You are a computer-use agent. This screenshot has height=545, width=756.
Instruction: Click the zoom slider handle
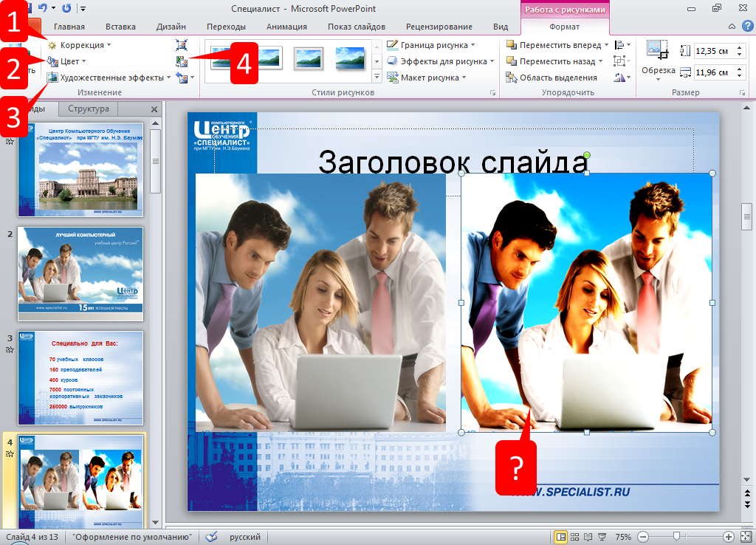676,537
